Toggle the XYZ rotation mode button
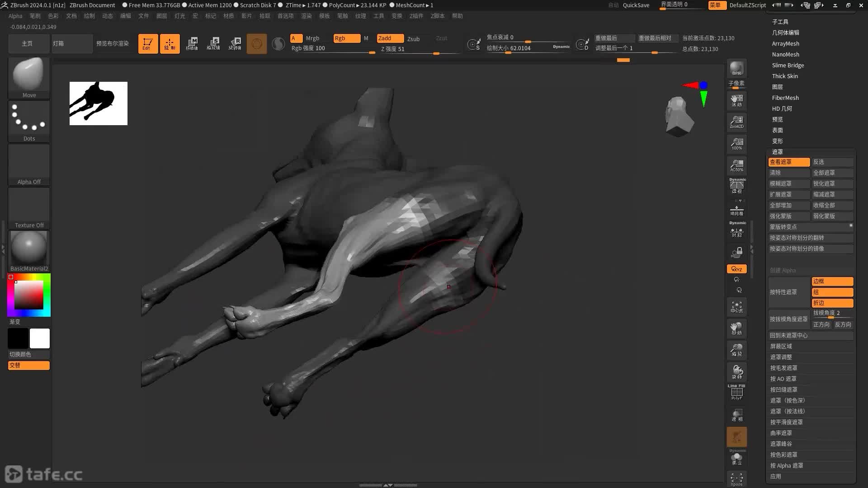This screenshot has width=868, height=488. 736,269
